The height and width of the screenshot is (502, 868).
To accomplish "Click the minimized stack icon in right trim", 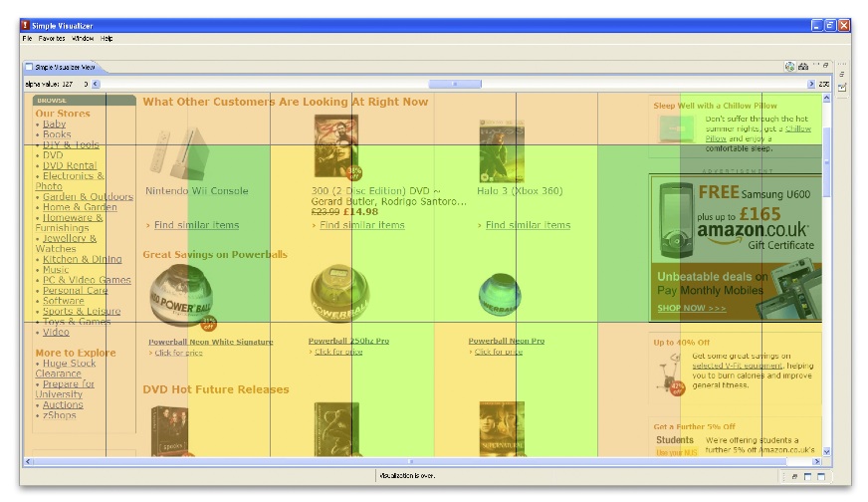I will pos(842,74).
